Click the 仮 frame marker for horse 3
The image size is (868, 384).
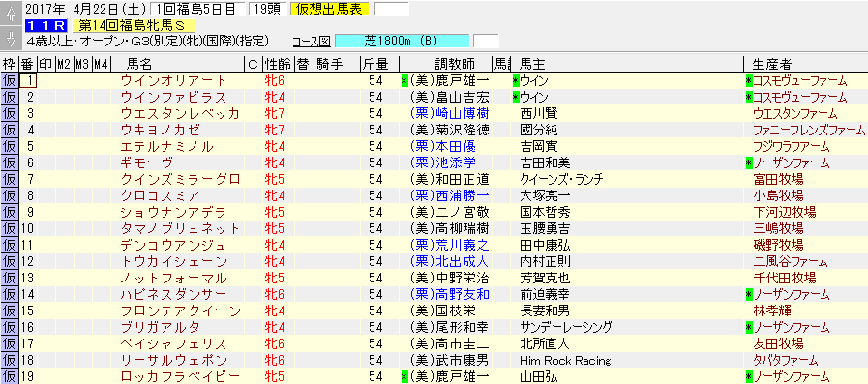pos(10,114)
